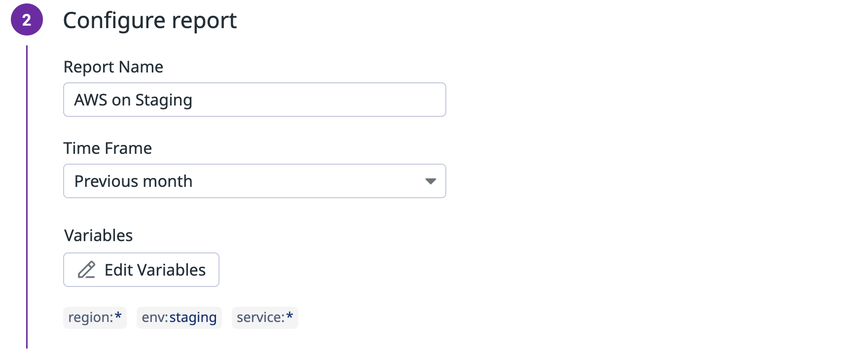Image resolution: width=868 pixels, height=355 pixels.
Task: Click the word staging in env tag
Action: (193, 318)
